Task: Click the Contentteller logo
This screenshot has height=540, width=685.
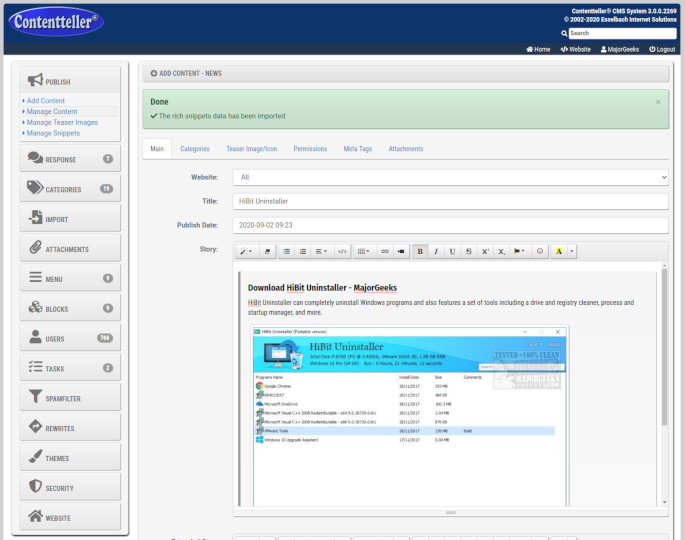Action: pyautogui.click(x=56, y=21)
